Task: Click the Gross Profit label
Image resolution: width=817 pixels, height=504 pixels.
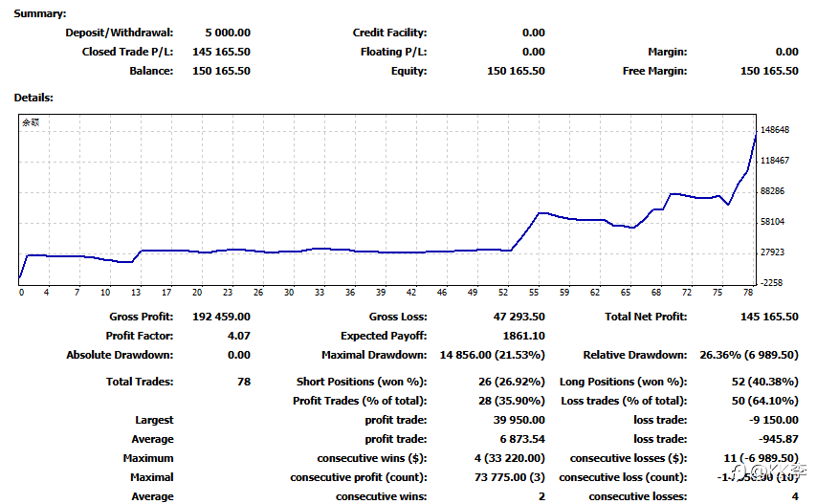Action: (142, 317)
